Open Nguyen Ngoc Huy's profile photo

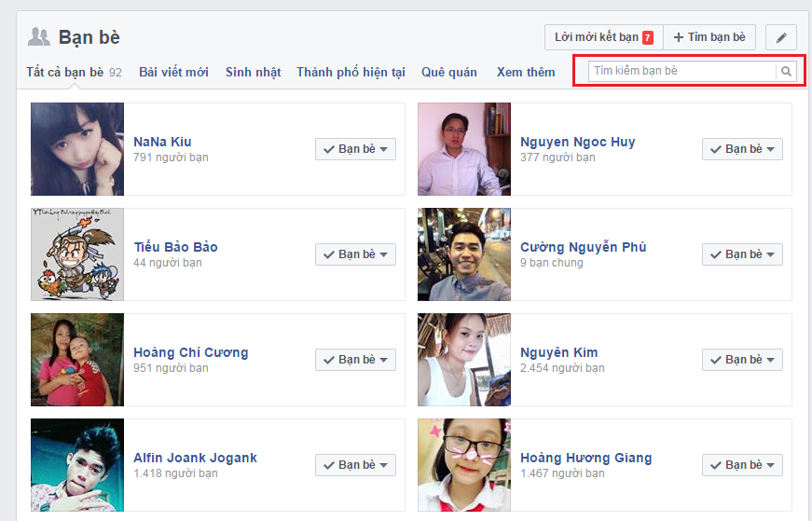[x=464, y=149]
